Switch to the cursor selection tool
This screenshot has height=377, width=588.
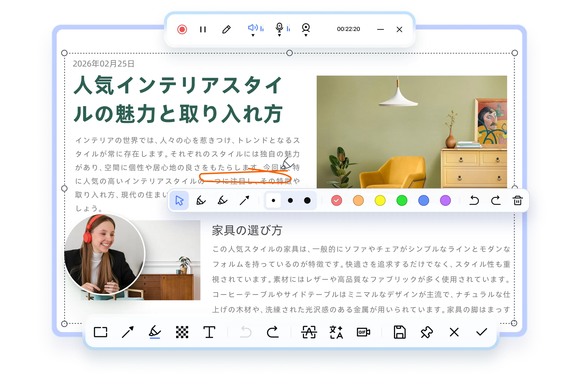coord(179,200)
